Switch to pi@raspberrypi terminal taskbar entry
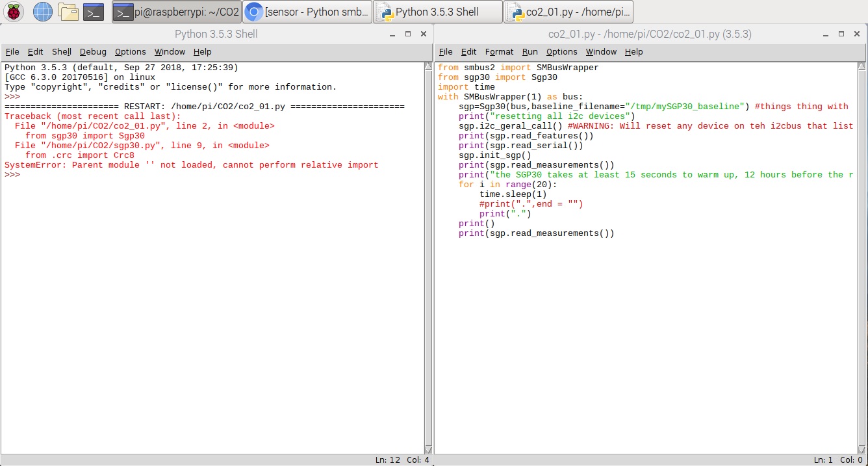Image resolution: width=868 pixels, height=466 pixels. click(x=176, y=12)
